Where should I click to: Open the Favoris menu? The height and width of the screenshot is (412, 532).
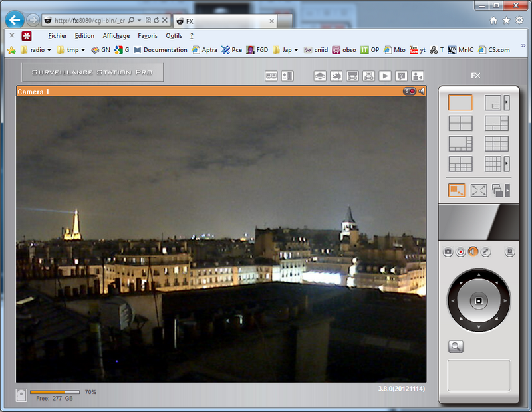[148, 36]
